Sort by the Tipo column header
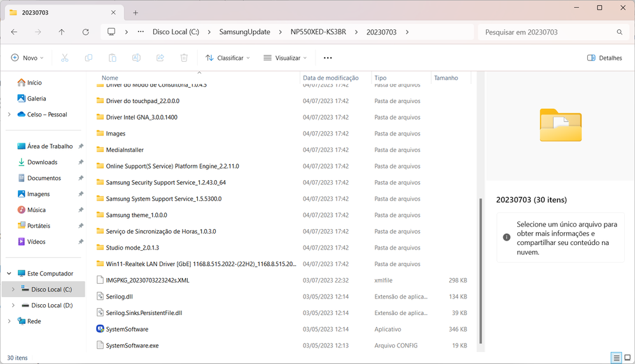The height and width of the screenshot is (364, 635). 380,78
